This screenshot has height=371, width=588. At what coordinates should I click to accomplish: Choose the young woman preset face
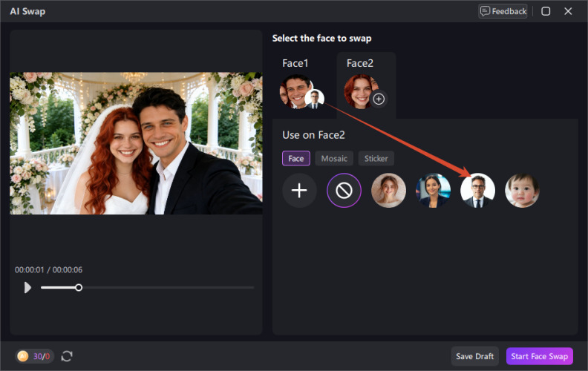click(x=388, y=191)
